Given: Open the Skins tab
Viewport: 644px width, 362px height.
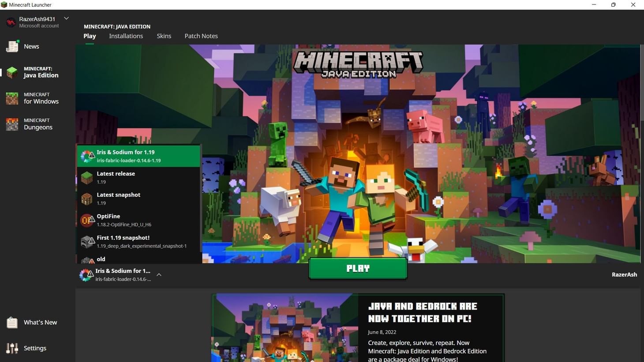Looking at the screenshot, I should [x=164, y=36].
